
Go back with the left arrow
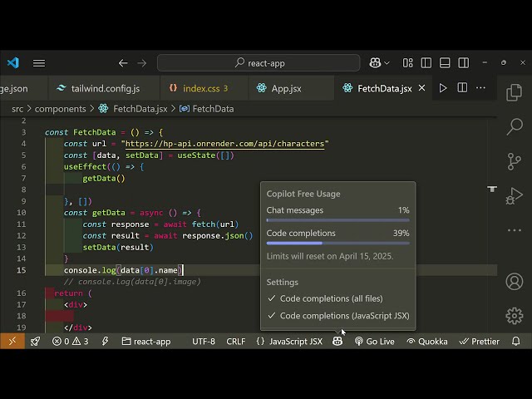tap(123, 63)
